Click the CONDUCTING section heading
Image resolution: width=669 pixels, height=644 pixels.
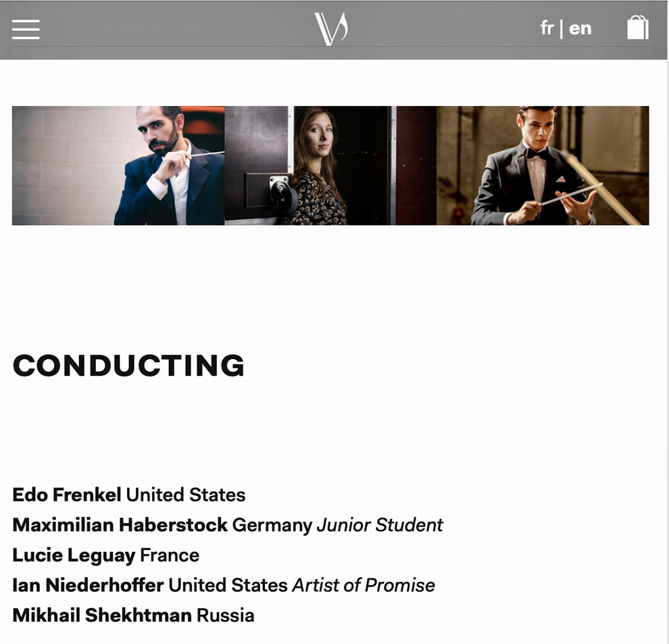[x=128, y=366]
